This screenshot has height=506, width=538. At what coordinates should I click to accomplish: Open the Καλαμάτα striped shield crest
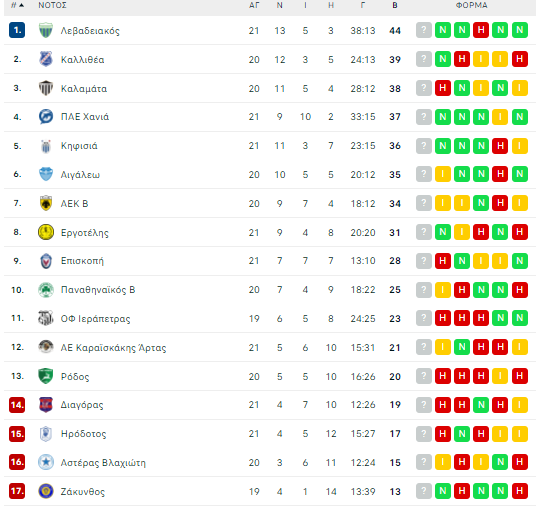pyautogui.click(x=46, y=88)
